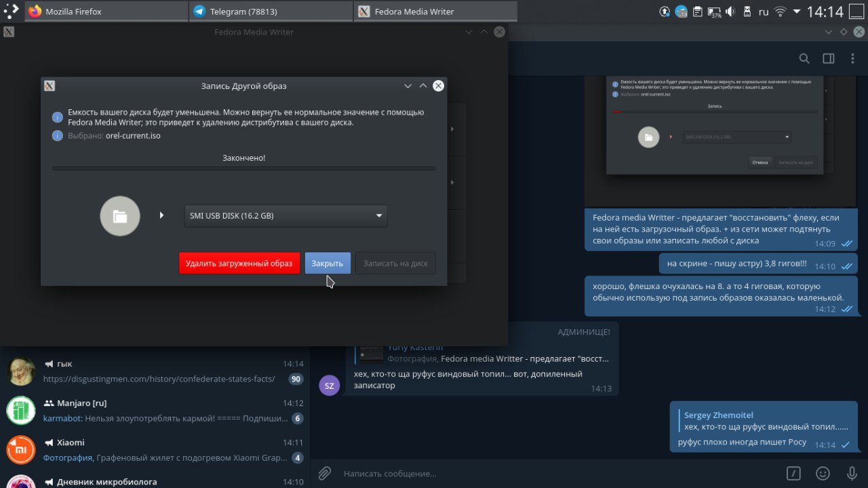
Task: Click the "orel-current.iso" file name text
Action: [x=133, y=136]
